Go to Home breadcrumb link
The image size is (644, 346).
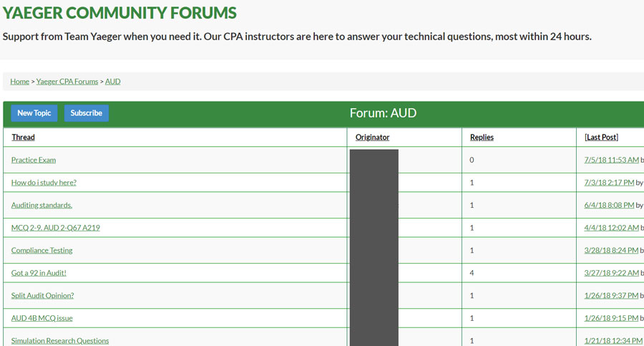tap(20, 82)
